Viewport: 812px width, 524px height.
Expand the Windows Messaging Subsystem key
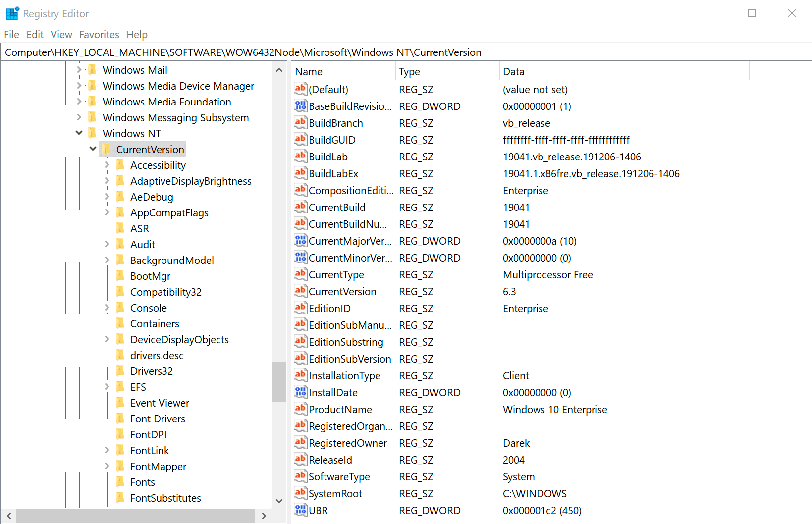79,117
